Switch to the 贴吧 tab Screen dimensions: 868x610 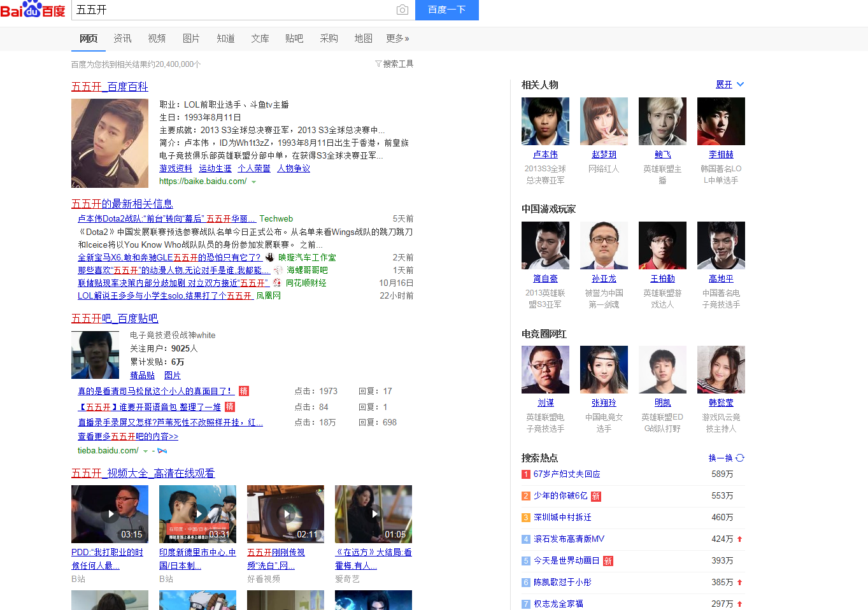[x=294, y=39]
